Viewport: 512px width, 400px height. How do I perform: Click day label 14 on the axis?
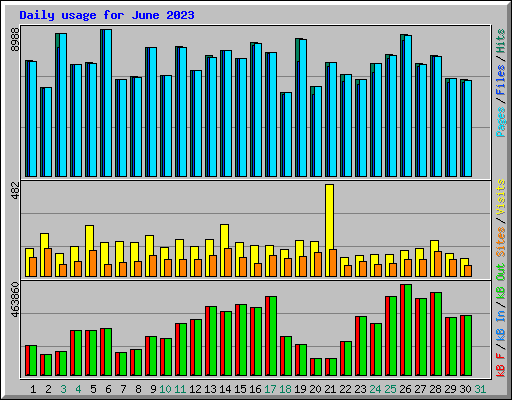tap(225, 389)
